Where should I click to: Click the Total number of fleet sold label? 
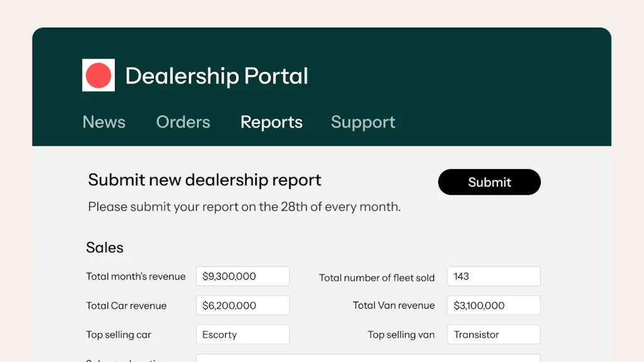[x=377, y=277]
